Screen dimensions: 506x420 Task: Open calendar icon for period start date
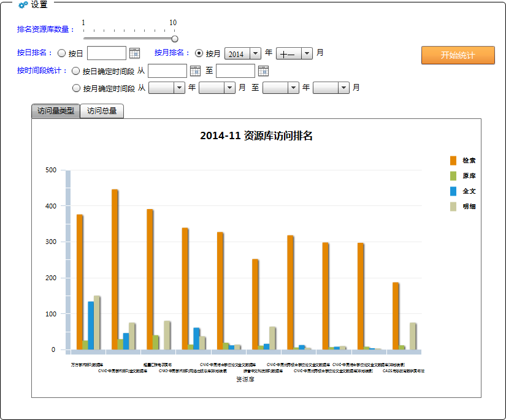tap(195, 71)
